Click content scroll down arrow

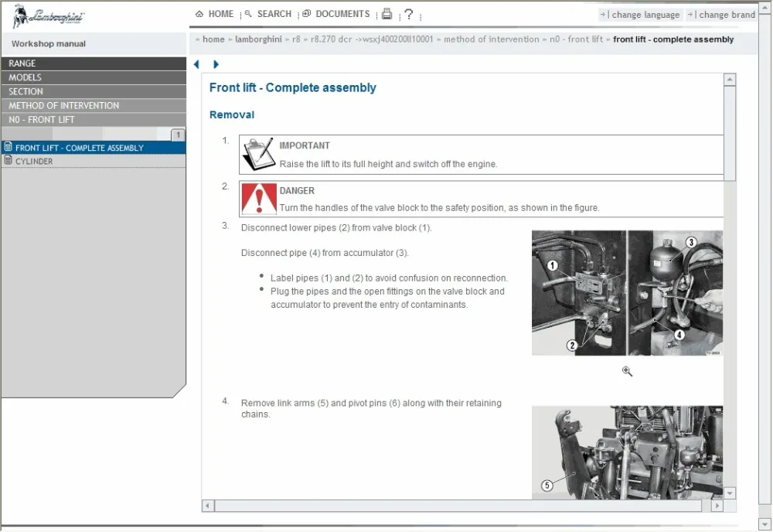[x=730, y=493]
